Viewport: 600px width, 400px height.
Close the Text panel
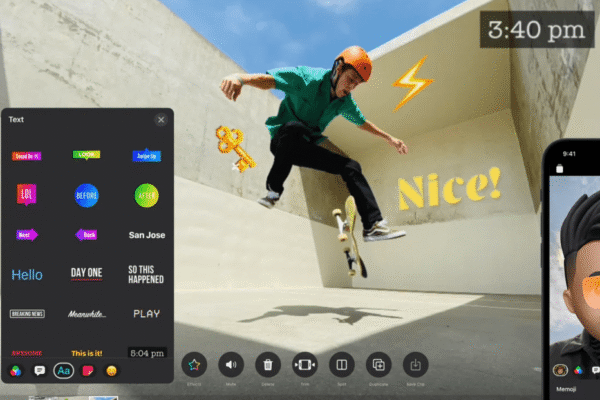(161, 120)
